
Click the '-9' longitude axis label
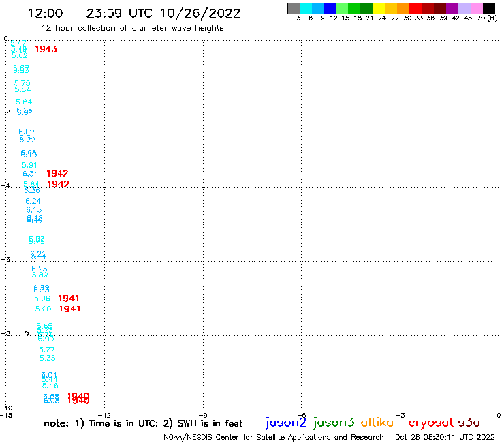click(x=203, y=415)
